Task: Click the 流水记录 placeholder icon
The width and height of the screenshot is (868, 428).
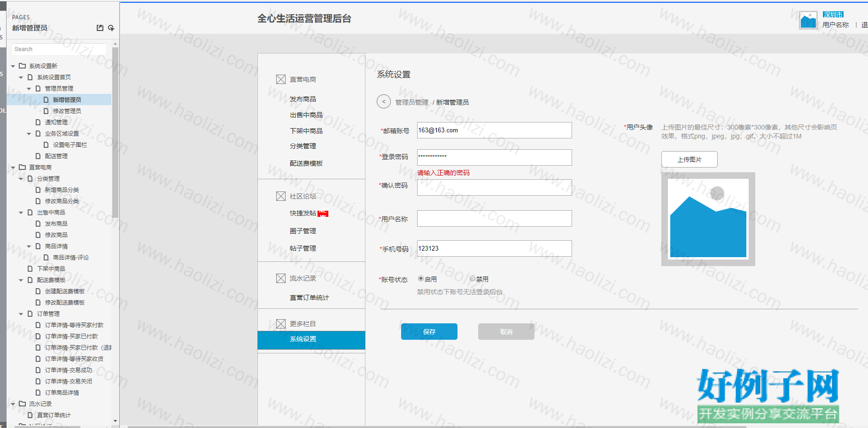Action: tap(281, 278)
